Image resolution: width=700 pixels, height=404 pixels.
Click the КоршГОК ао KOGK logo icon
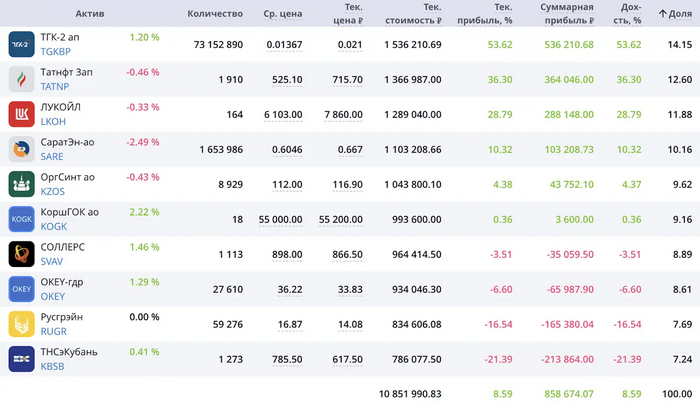22,219
